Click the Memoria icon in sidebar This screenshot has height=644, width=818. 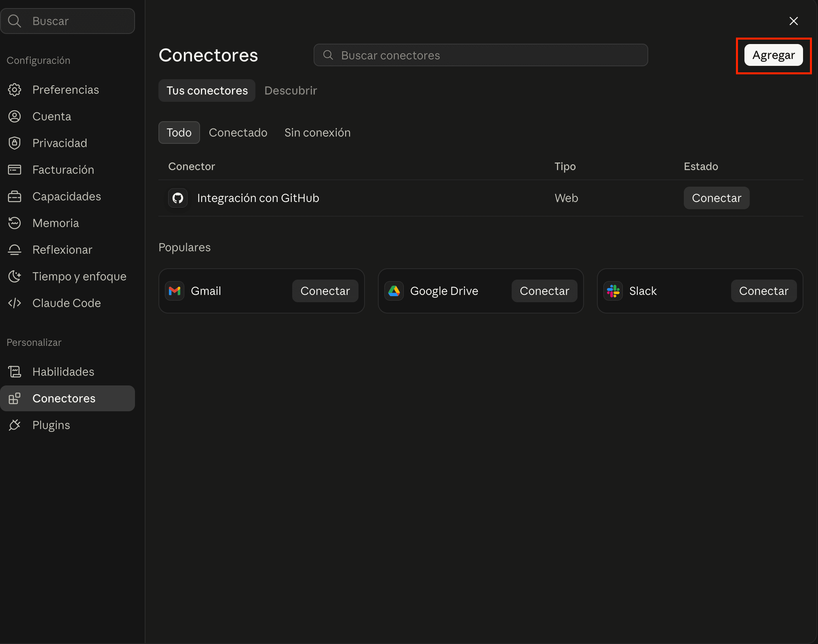(15, 223)
